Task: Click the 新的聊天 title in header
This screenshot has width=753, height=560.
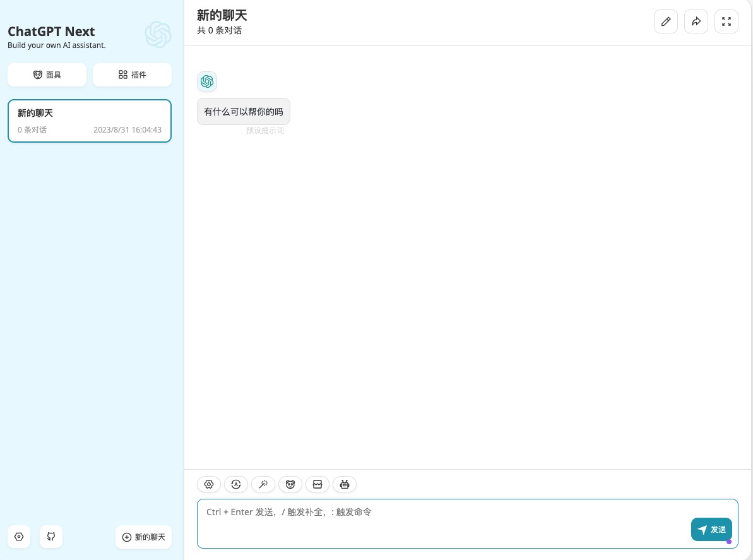Action: pyautogui.click(x=222, y=16)
